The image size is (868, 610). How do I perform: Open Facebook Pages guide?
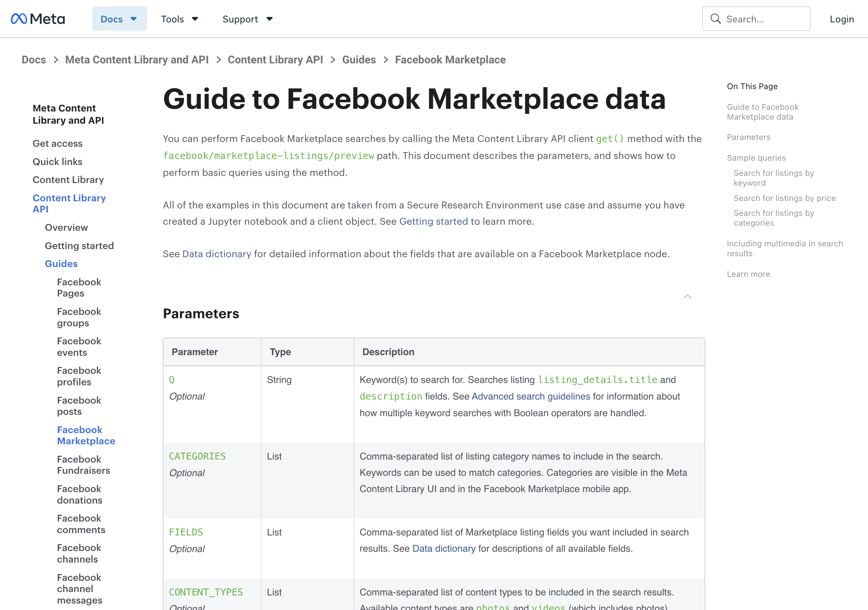coord(79,288)
